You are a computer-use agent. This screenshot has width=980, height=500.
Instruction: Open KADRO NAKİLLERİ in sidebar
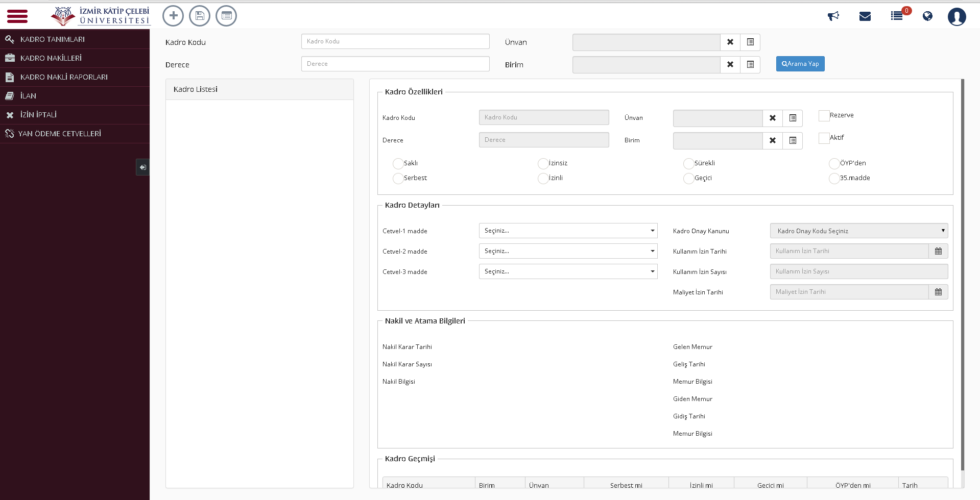coord(75,58)
